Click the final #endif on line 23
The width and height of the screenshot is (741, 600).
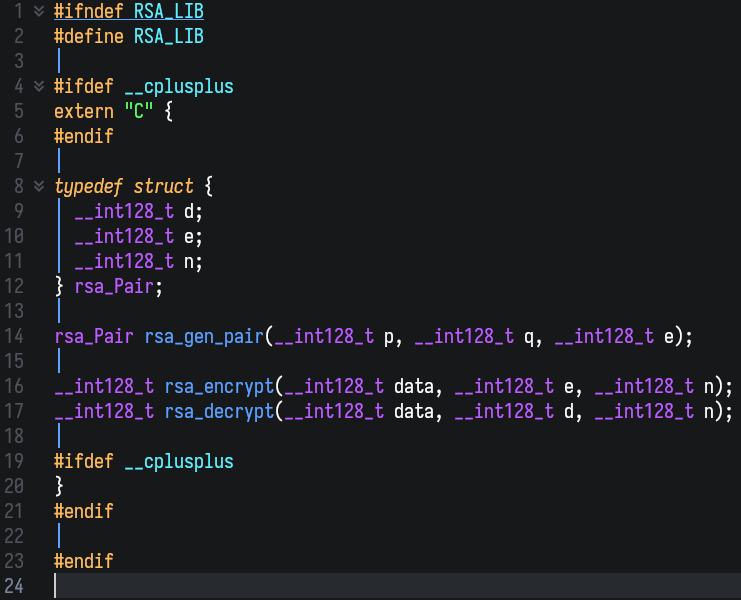84,561
